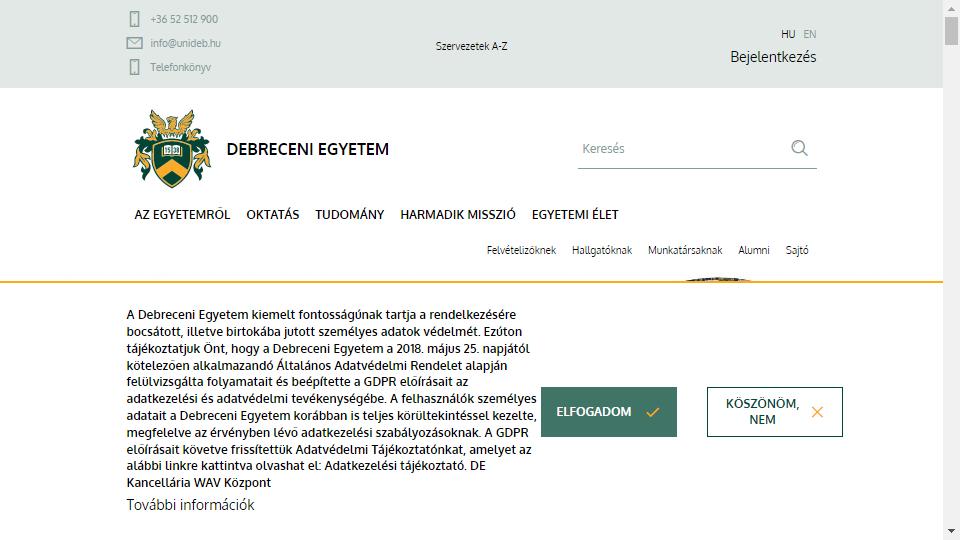Open the TUDOMÁNY menu
The height and width of the screenshot is (540, 960).
[350, 215]
